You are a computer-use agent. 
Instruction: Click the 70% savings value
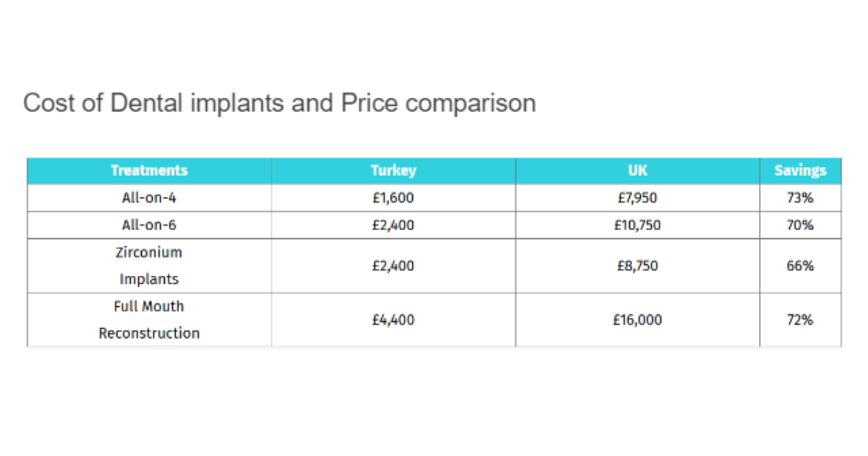point(800,225)
